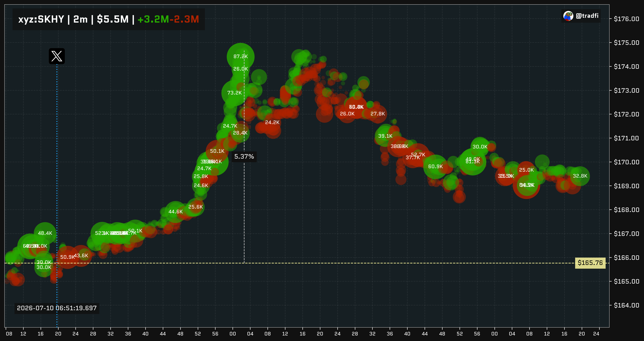Click the $171.00 price axis label

point(627,138)
